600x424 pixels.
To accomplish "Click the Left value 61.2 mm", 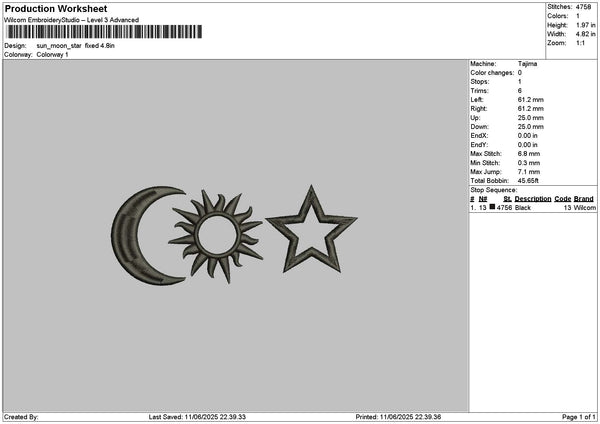I will 530,100.
